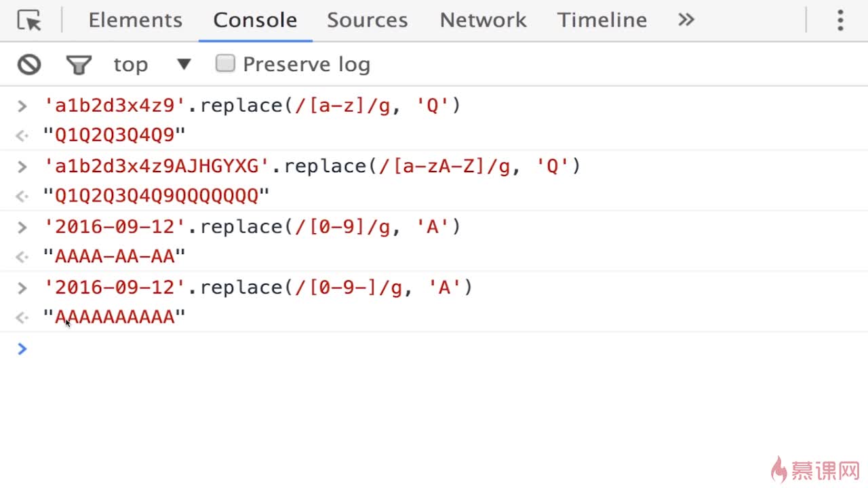Click the "Q1Q2Q3Q4Q9" output result
Screen dimensions: 868x488
coord(114,136)
